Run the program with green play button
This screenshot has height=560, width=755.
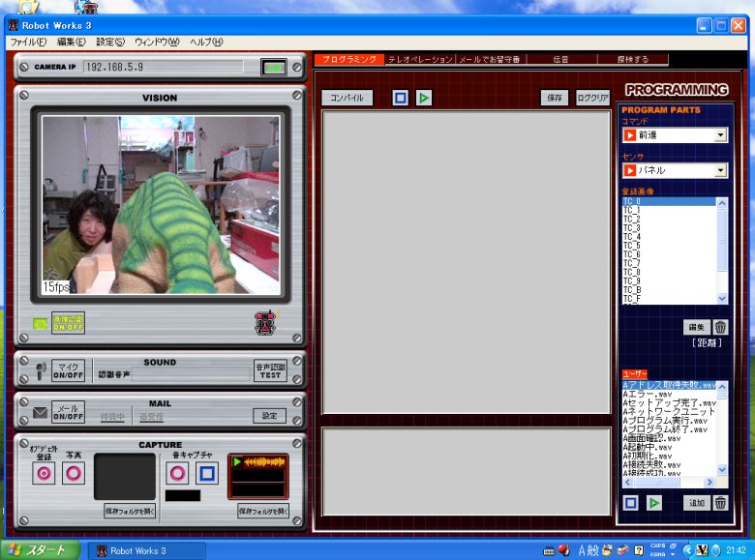[424, 98]
